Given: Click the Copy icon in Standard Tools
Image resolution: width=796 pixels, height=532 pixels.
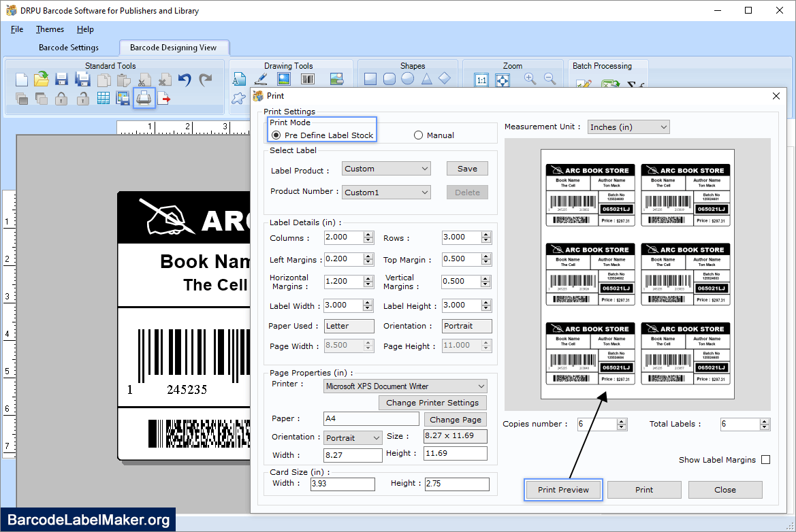Looking at the screenshot, I should pyautogui.click(x=104, y=80).
